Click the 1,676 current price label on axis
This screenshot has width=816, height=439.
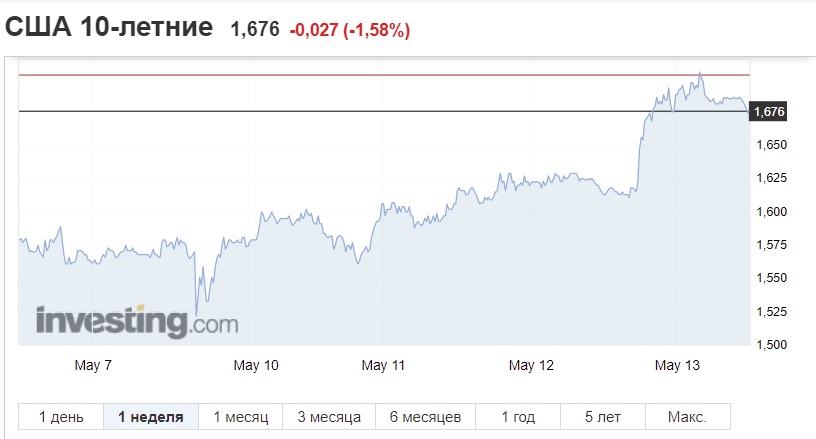pos(768,111)
